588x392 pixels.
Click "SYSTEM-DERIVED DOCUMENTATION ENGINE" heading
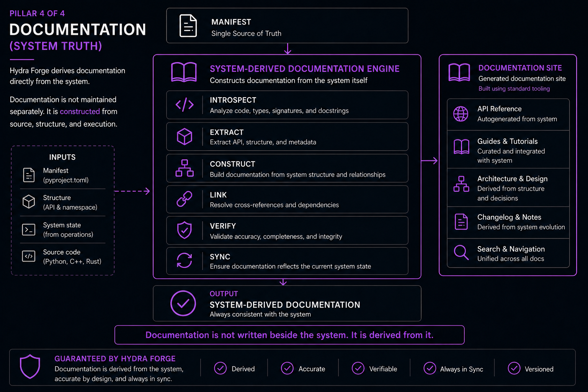(305, 69)
